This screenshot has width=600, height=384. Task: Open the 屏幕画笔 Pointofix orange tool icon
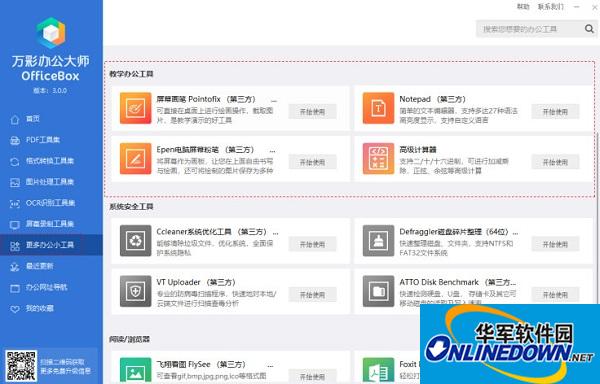point(135,108)
